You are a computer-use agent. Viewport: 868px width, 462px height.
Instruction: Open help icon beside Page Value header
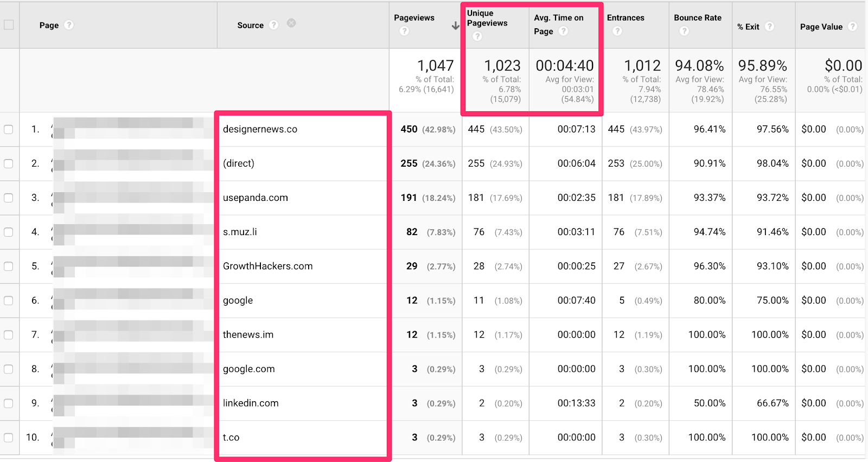[853, 26]
